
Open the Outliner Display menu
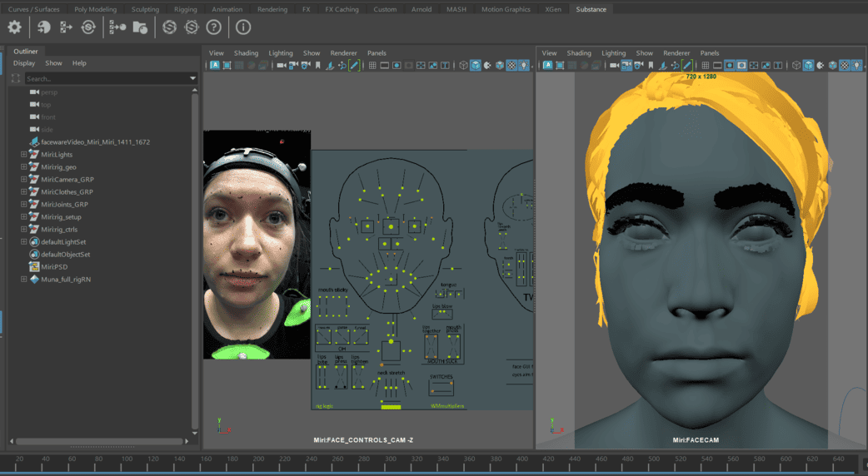coord(24,63)
